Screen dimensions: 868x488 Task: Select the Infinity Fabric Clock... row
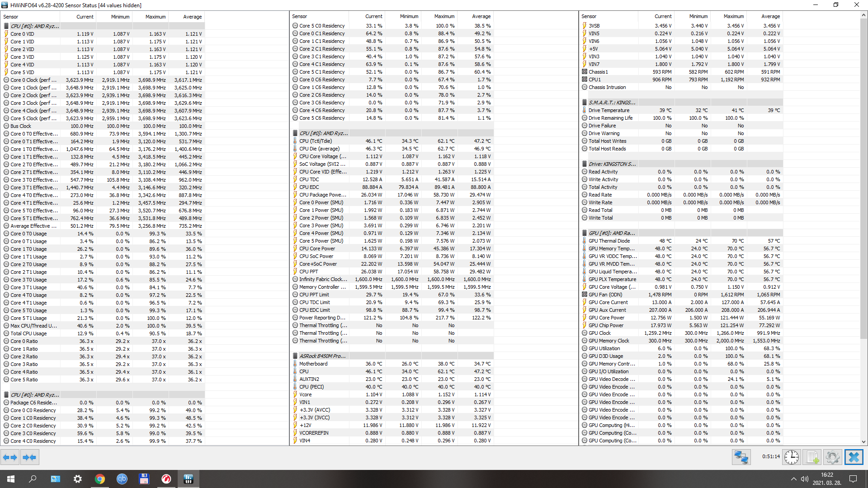392,279
